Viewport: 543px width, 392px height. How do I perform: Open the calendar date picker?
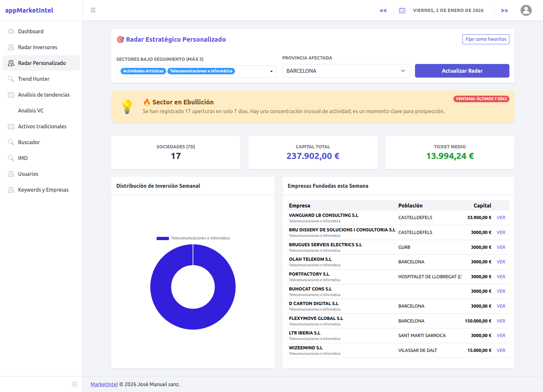[x=402, y=10]
